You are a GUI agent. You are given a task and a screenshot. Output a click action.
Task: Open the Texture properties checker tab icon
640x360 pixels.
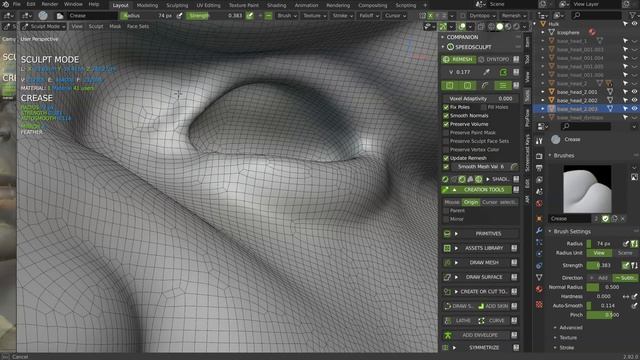pos(539,304)
